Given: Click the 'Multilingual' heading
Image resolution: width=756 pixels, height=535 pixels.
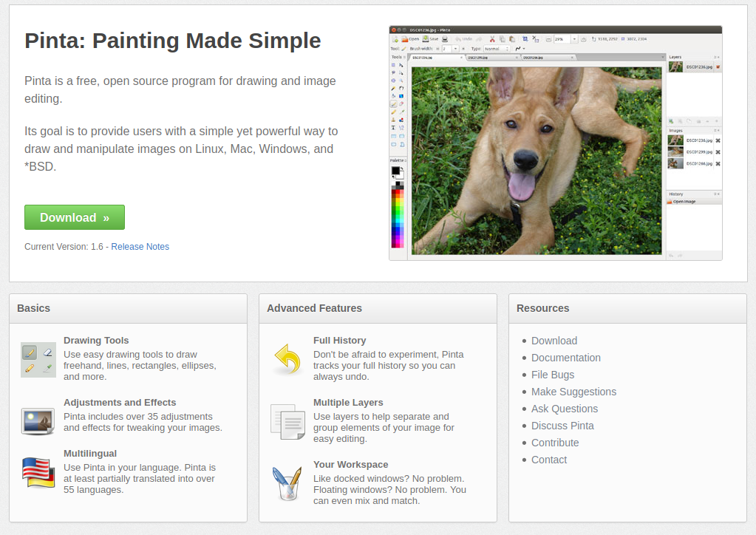Looking at the screenshot, I should (x=90, y=454).
